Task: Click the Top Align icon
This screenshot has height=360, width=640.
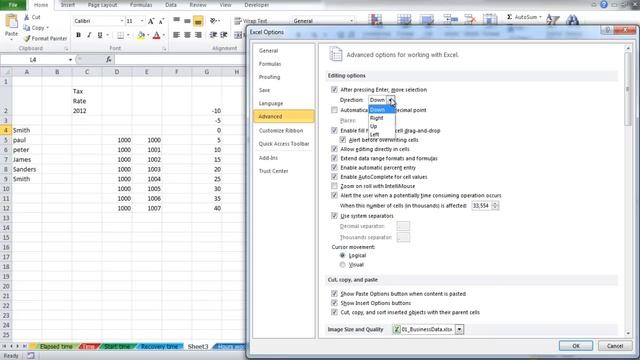Action: [176, 21]
